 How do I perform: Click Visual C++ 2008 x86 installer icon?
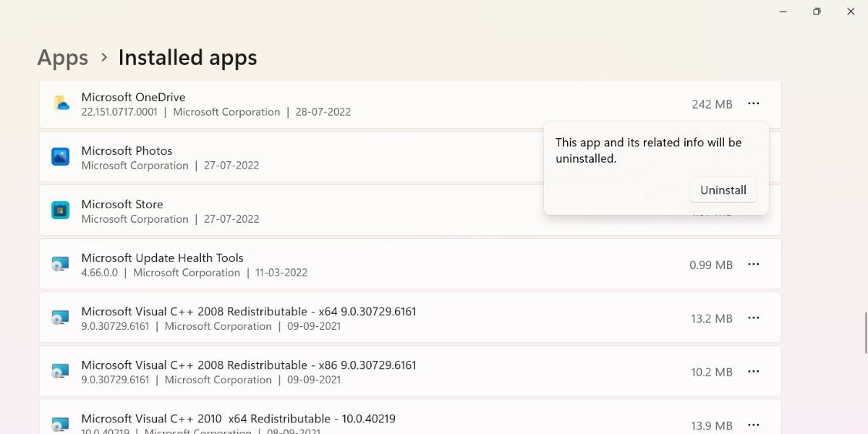click(60, 371)
